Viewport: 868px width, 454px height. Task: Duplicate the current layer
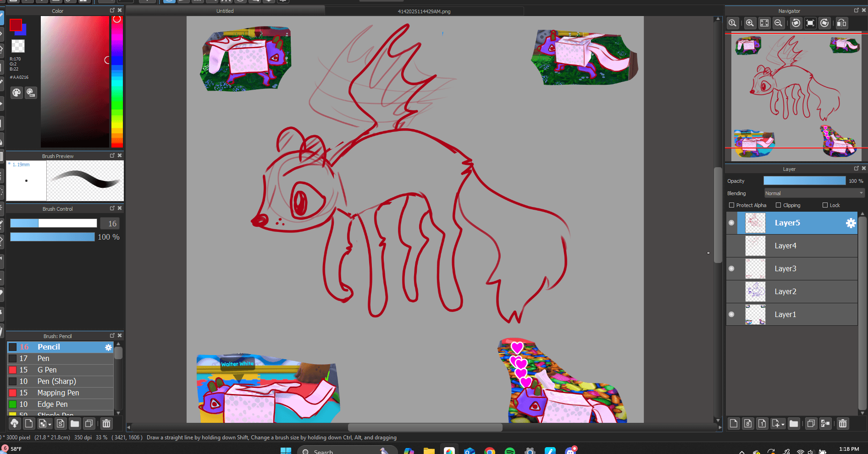click(811, 424)
